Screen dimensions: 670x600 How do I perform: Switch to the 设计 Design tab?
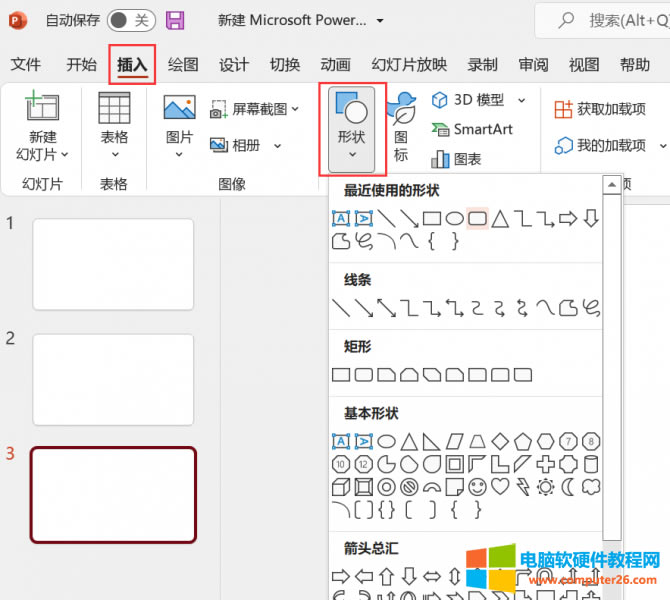[233, 65]
